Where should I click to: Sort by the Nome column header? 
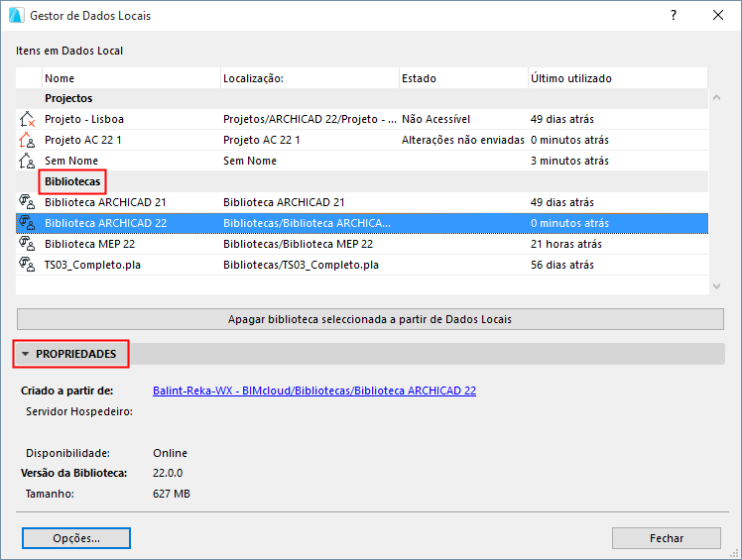[132, 78]
